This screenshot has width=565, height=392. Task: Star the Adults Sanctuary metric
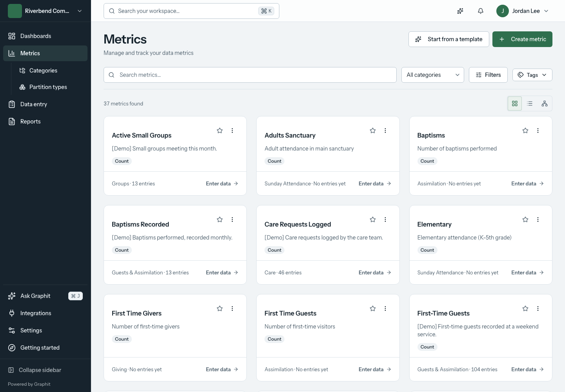click(x=373, y=131)
